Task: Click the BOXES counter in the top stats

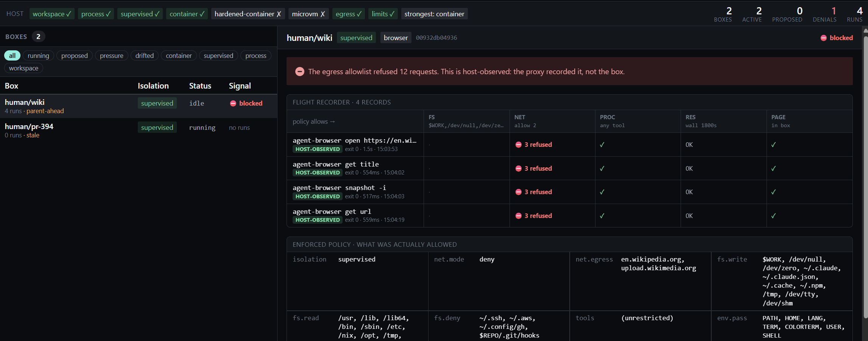Action: (723, 14)
